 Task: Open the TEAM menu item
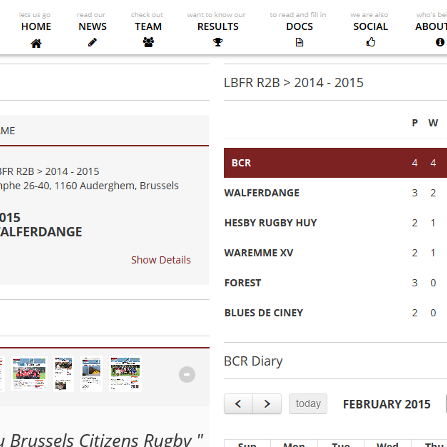tap(148, 27)
